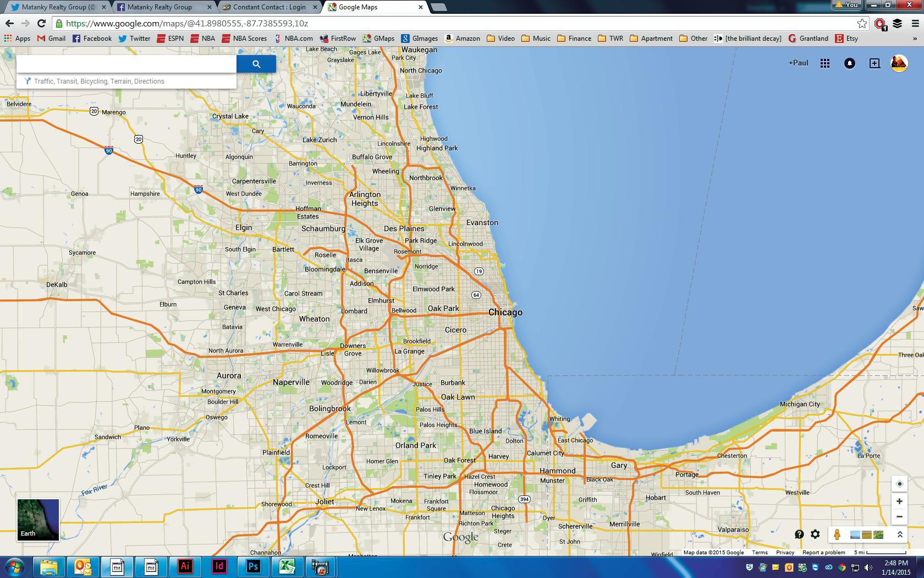Go back to the previous page
This screenshot has width=924, height=578.
pos(9,23)
